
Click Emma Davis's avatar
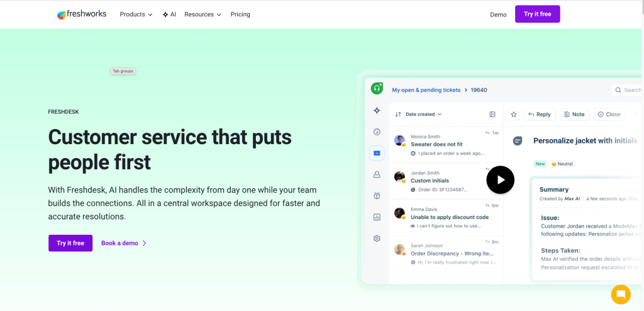tap(399, 213)
